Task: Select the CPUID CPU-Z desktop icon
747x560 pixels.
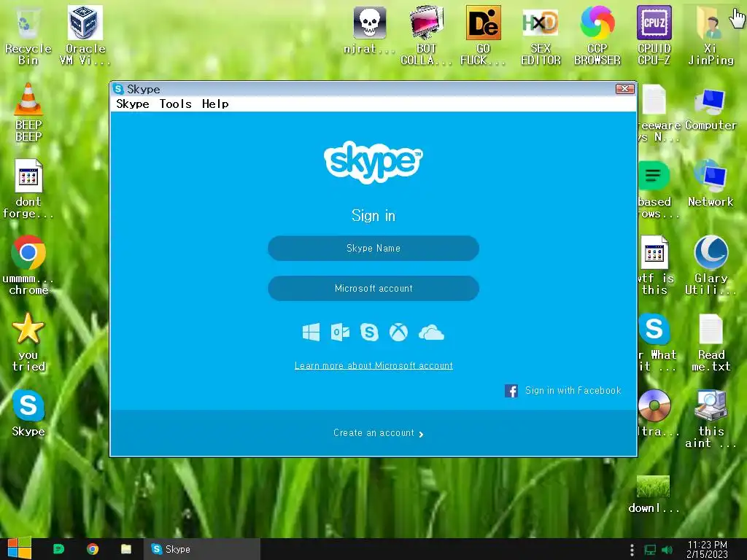Action: [x=654, y=34]
